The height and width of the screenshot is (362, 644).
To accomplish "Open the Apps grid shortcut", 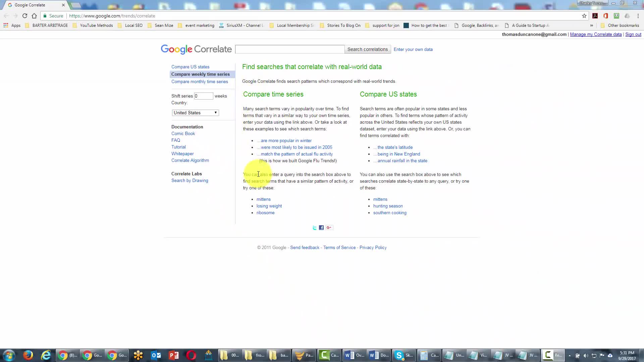I will click(x=12, y=25).
